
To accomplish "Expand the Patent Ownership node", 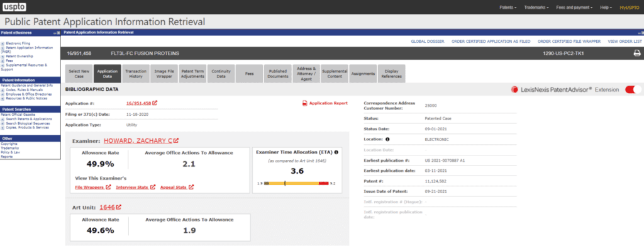I will coord(3,57).
